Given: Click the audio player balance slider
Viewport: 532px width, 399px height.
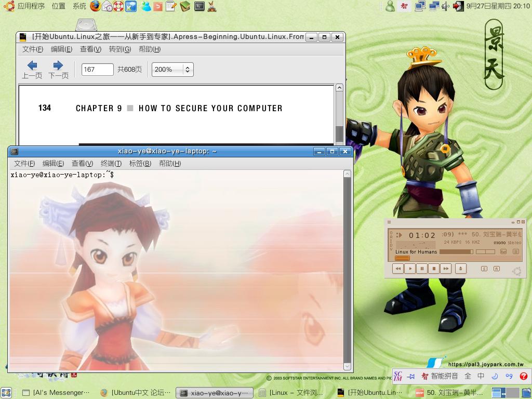Looking at the screenshot, I should click(485, 252).
